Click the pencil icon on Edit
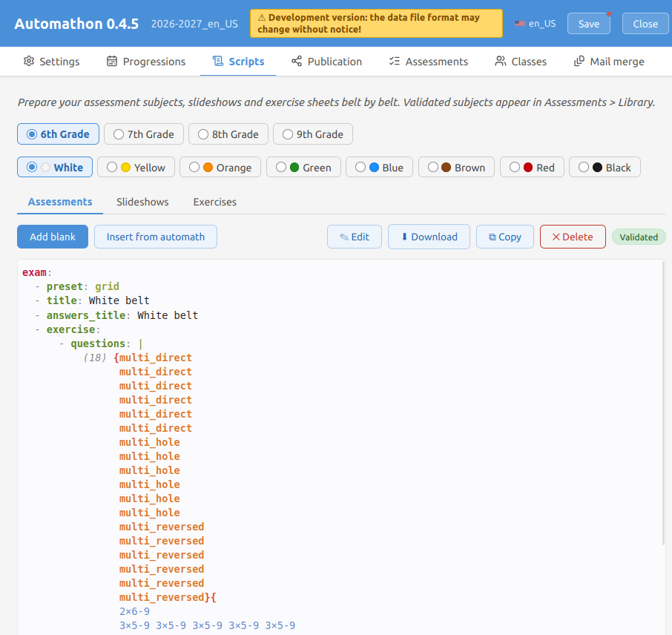Image resolution: width=672 pixels, height=635 pixels. tap(344, 237)
